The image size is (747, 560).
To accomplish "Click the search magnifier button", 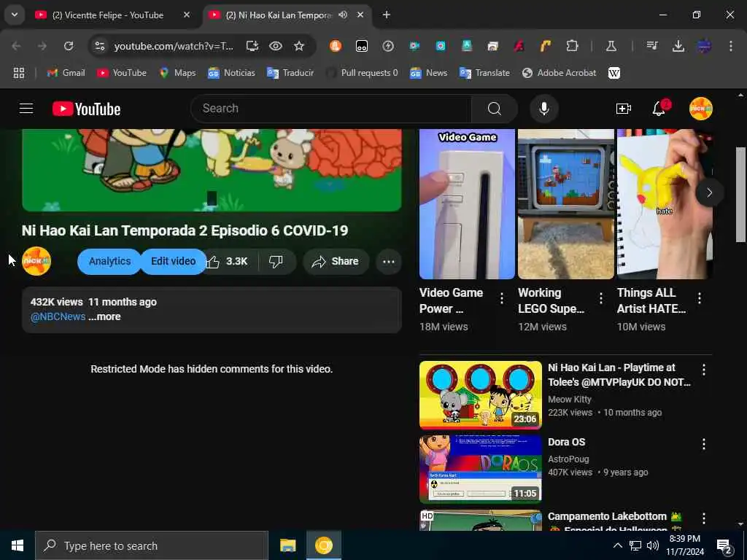I will point(494,109).
